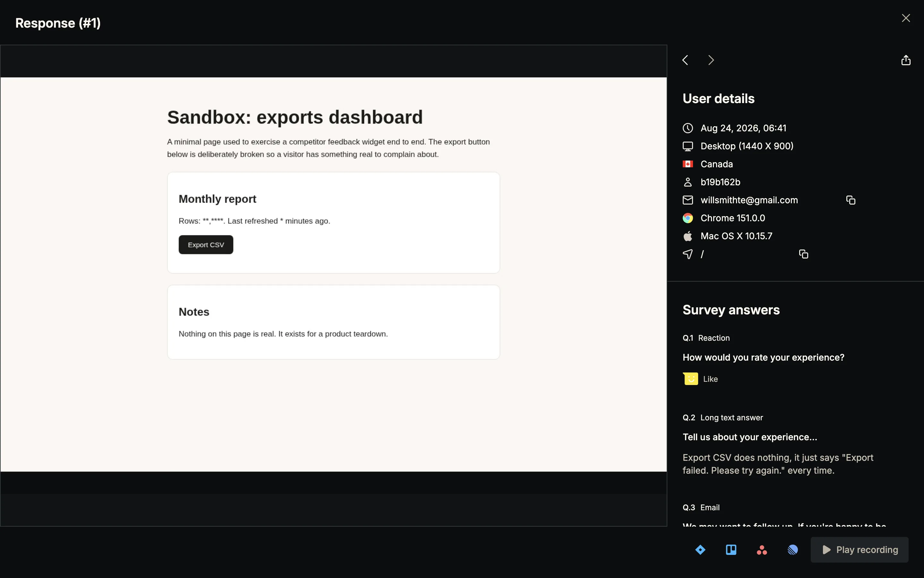
Task: Click the Mac OS X 10.15.7 text
Action: (x=736, y=236)
